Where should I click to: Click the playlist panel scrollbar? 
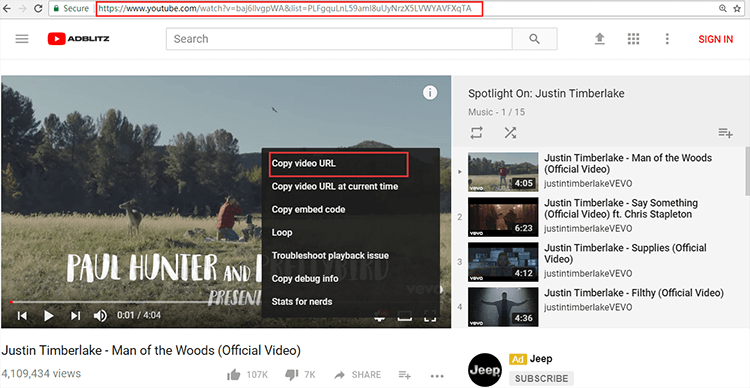[747, 171]
